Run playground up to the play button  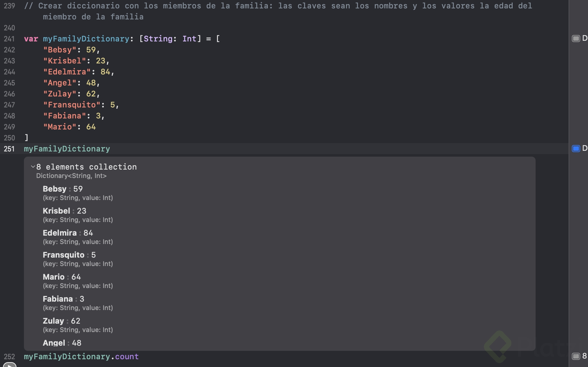(10, 365)
